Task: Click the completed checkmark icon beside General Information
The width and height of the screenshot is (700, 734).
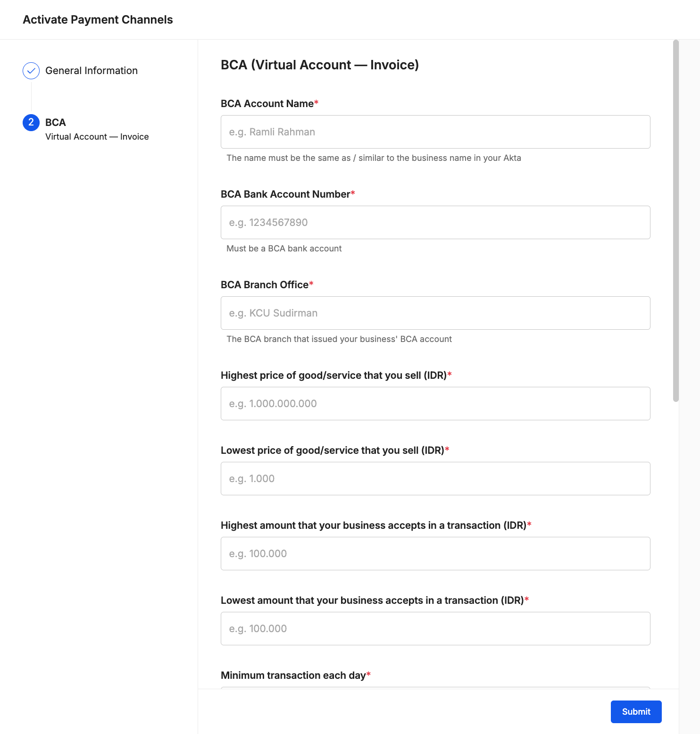Action: [x=31, y=70]
